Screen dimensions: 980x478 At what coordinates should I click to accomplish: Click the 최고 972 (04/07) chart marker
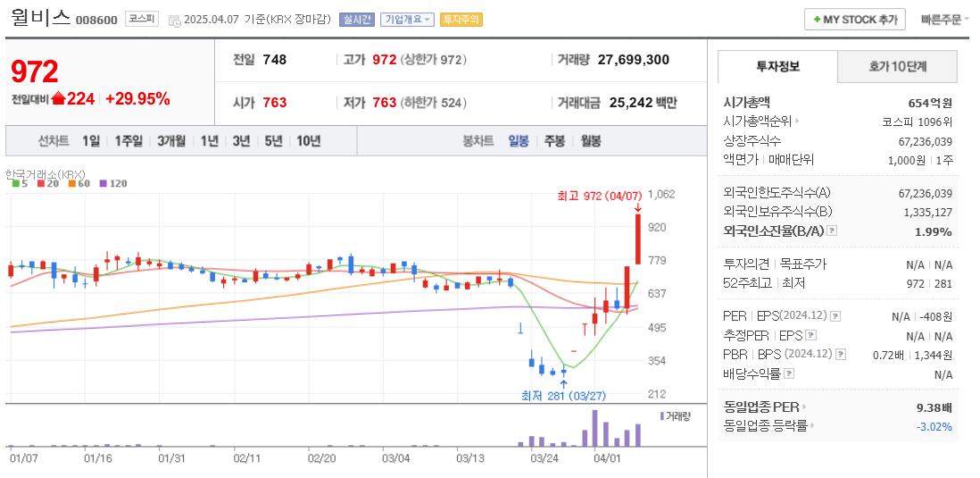coord(600,197)
